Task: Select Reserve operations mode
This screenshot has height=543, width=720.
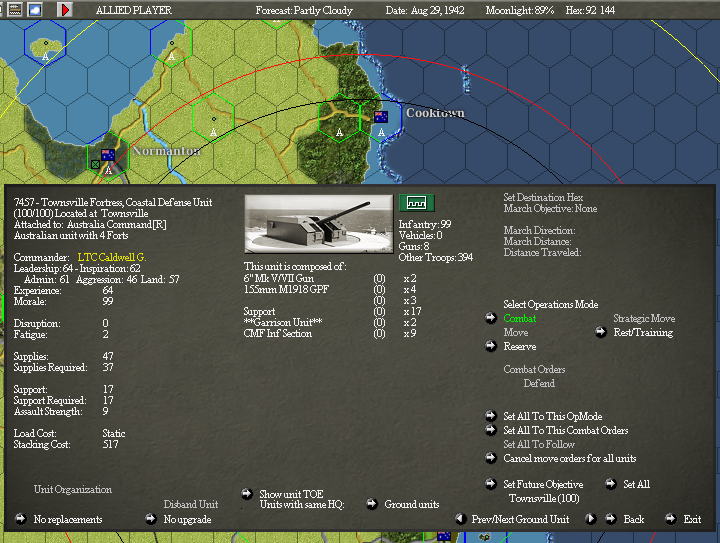Action: coord(519,347)
